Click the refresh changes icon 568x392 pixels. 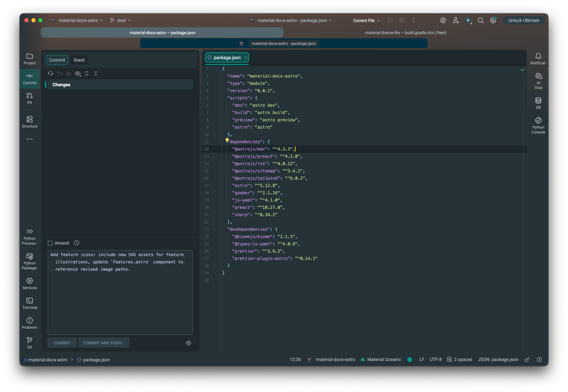pos(50,74)
